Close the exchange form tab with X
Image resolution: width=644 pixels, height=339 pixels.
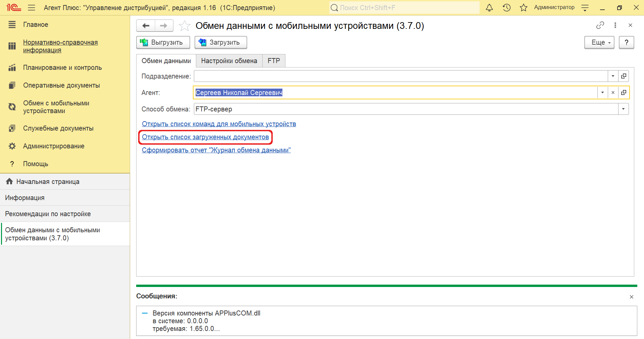(630, 25)
